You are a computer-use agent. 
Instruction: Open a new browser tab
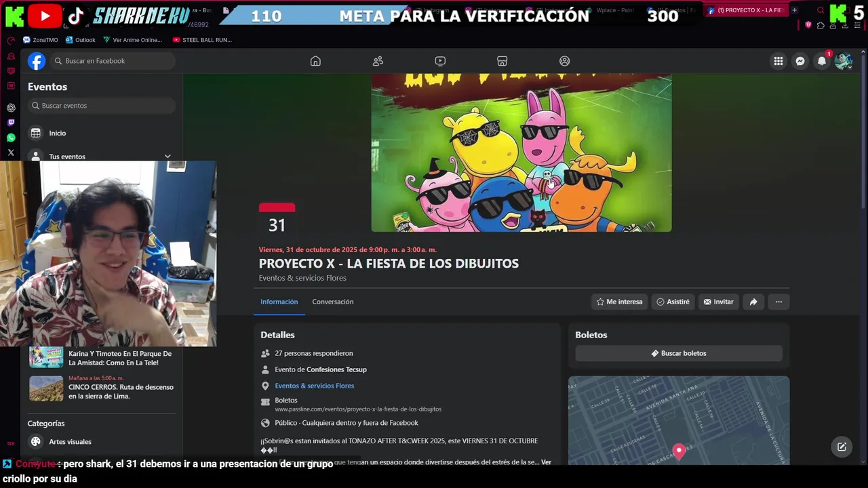click(x=794, y=10)
